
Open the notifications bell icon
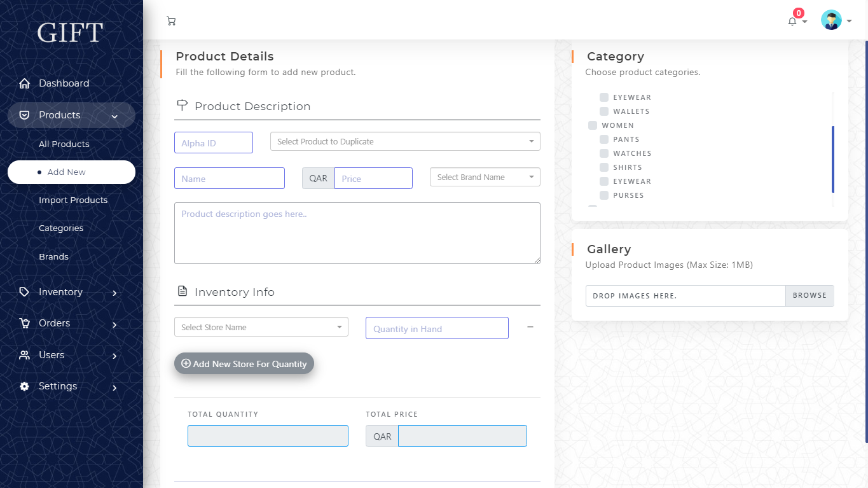792,21
